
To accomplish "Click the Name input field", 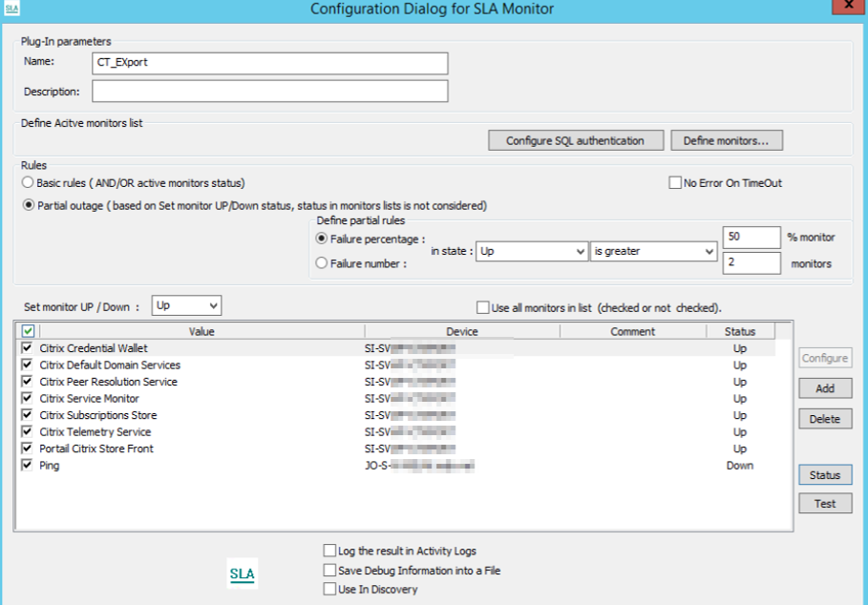I will coord(269,63).
